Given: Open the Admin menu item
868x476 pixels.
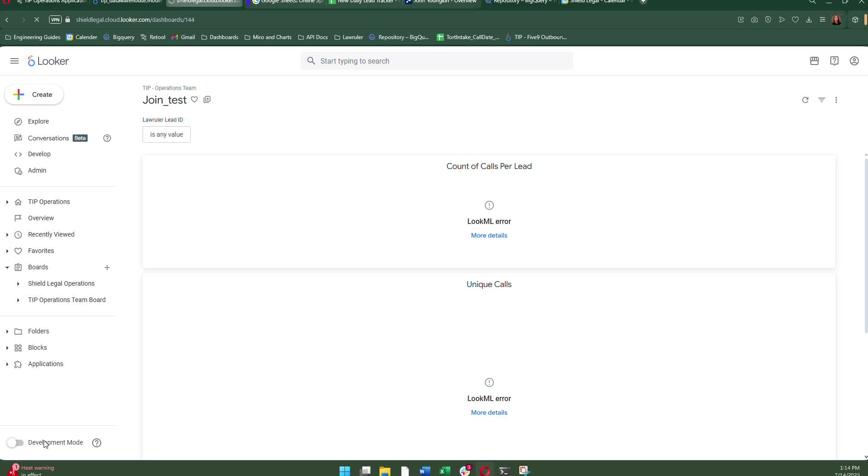Looking at the screenshot, I should (x=37, y=170).
